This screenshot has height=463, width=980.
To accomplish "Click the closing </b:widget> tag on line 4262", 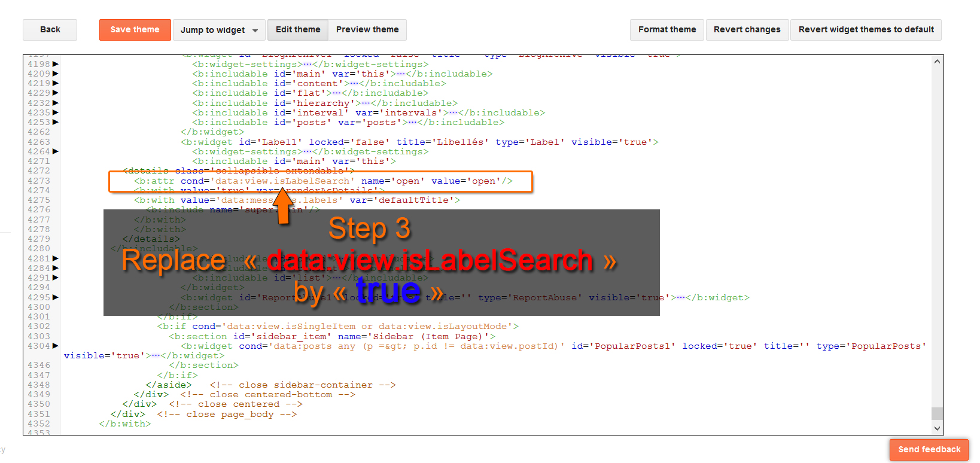I will [212, 132].
